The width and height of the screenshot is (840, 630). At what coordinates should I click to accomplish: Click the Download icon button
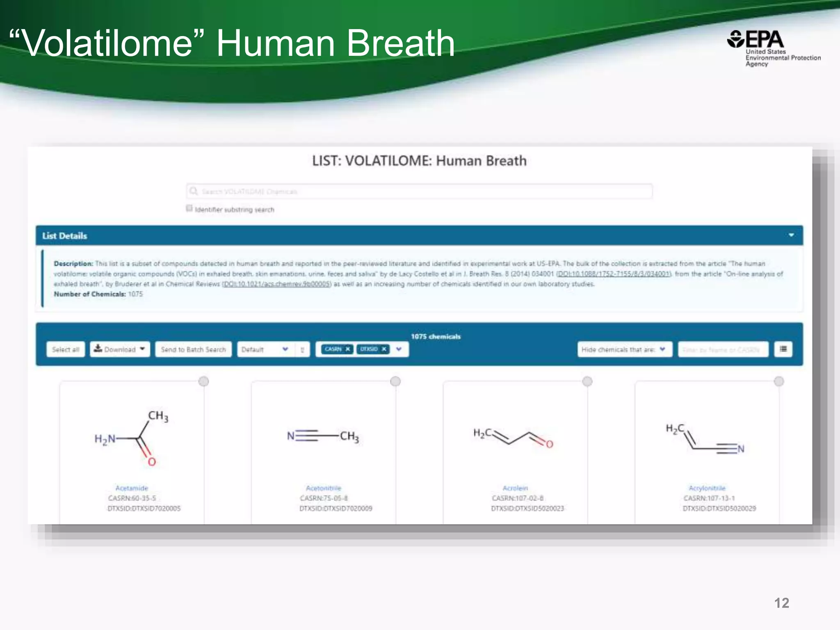[120, 349]
